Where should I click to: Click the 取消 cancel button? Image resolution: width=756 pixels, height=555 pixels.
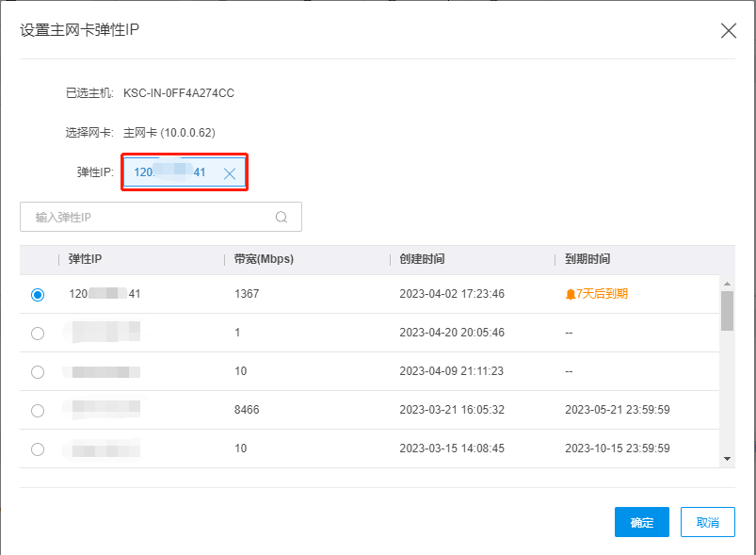708,522
